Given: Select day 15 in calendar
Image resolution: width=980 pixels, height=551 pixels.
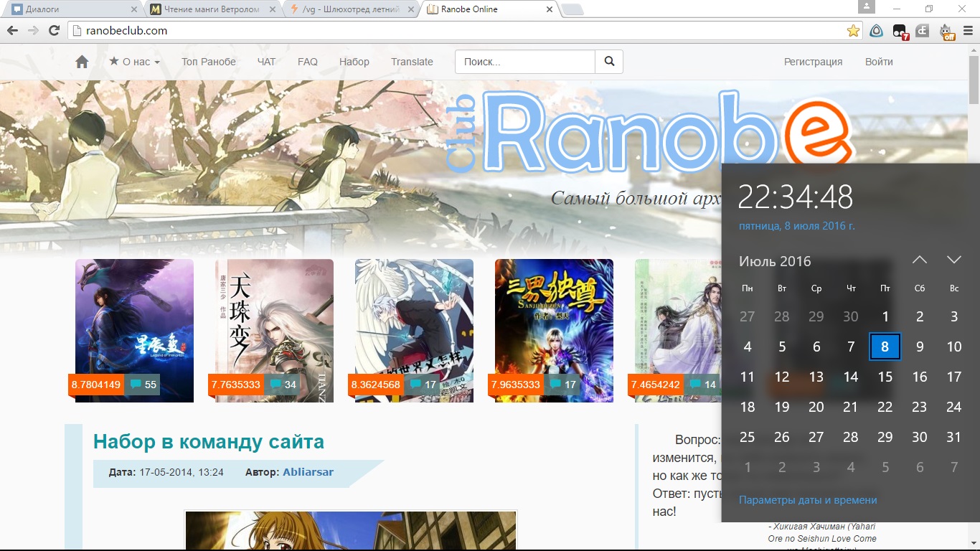Looking at the screenshot, I should coord(885,377).
